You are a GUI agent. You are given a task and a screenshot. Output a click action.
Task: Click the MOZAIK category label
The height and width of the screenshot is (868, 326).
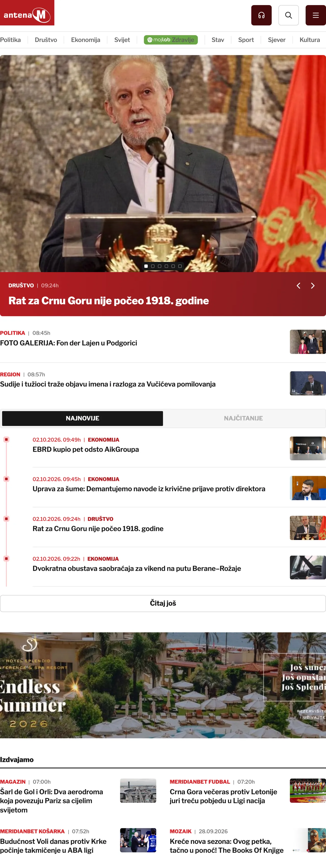(181, 831)
